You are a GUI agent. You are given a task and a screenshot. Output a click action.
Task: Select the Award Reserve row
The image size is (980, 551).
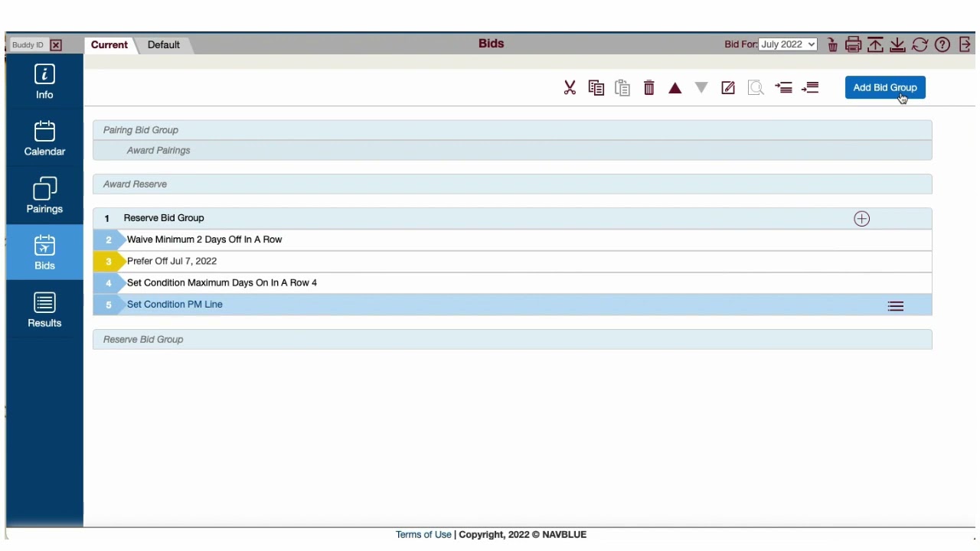click(512, 184)
